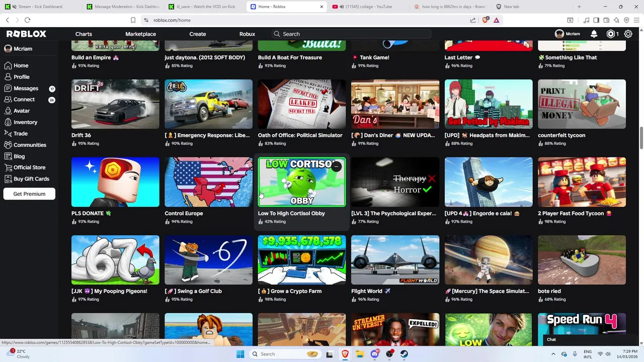The height and width of the screenshot is (362, 644).
Task: Click the Brave Rewards triangle icon
Action: [496, 20]
